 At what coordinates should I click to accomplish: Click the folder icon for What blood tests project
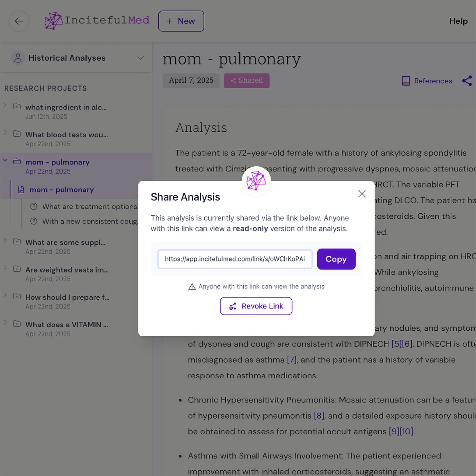pos(17,134)
